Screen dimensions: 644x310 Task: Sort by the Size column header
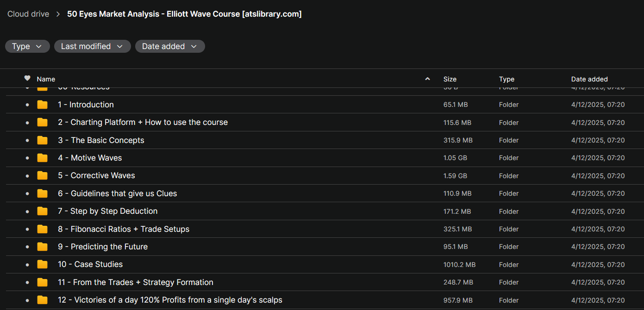(450, 79)
